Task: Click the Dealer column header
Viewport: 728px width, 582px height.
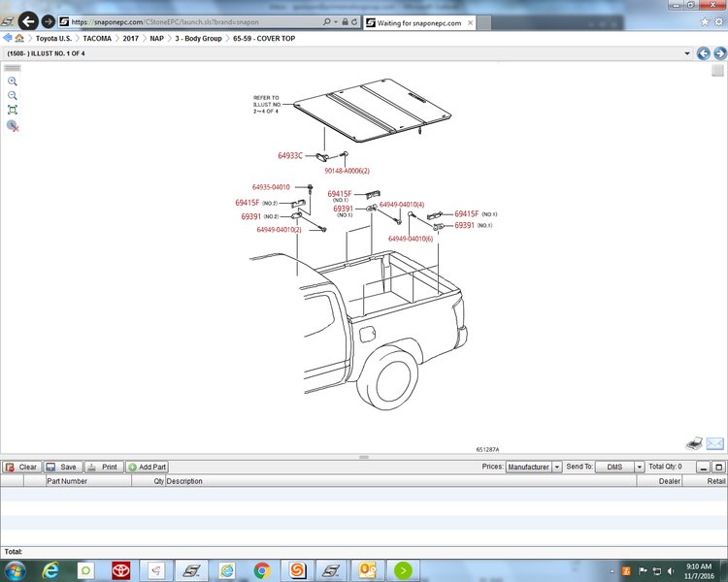Action: (659, 481)
